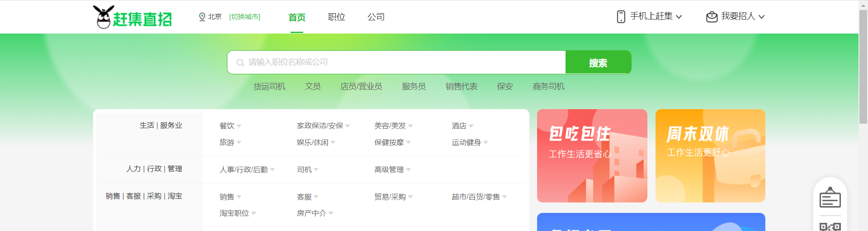Click the 生活 | 服务业 group heading
The image size is (868, 231).
161,125
